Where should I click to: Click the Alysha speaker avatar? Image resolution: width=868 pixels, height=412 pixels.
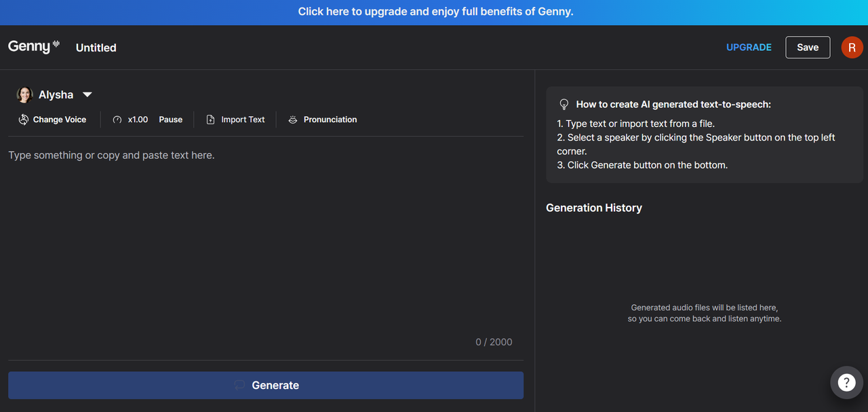click(24, 95)
